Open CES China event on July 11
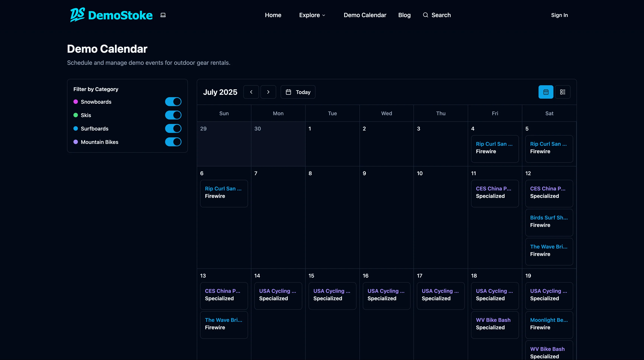Viewport: 644px width, 360px height. tap(495, 193)
